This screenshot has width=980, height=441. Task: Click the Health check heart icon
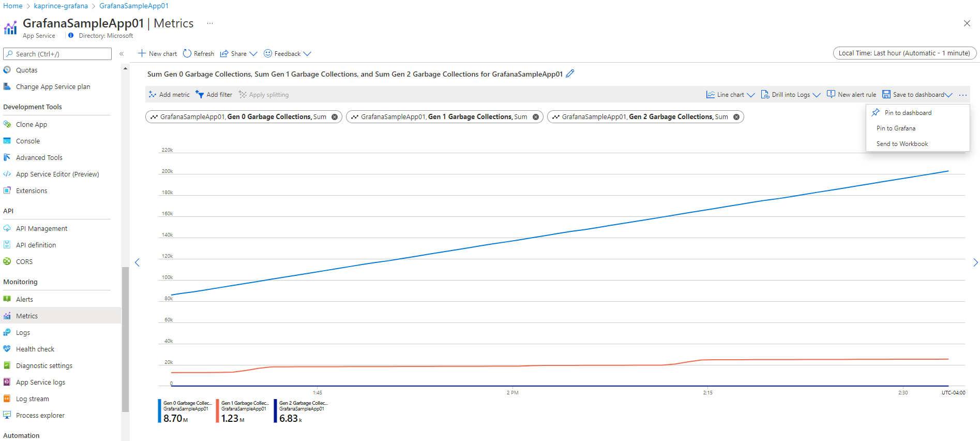point(7,349)
